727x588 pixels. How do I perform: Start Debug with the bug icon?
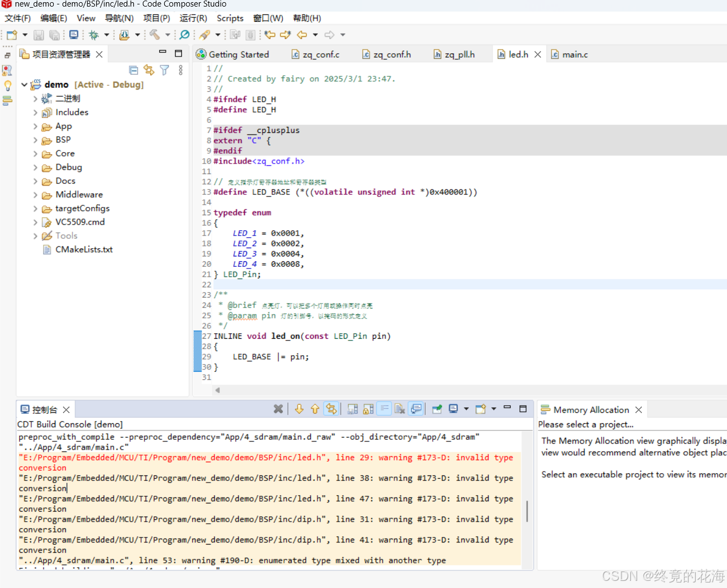point(94,35)
